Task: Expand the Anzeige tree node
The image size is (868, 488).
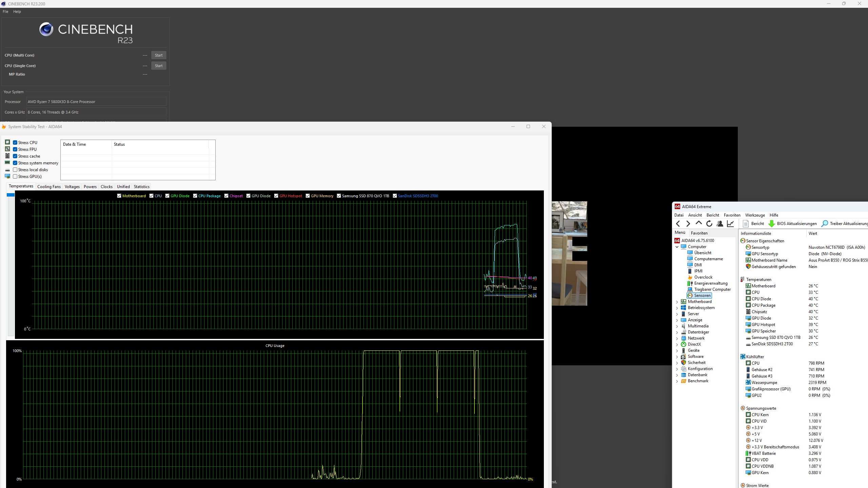Action: tap(677, 320)
